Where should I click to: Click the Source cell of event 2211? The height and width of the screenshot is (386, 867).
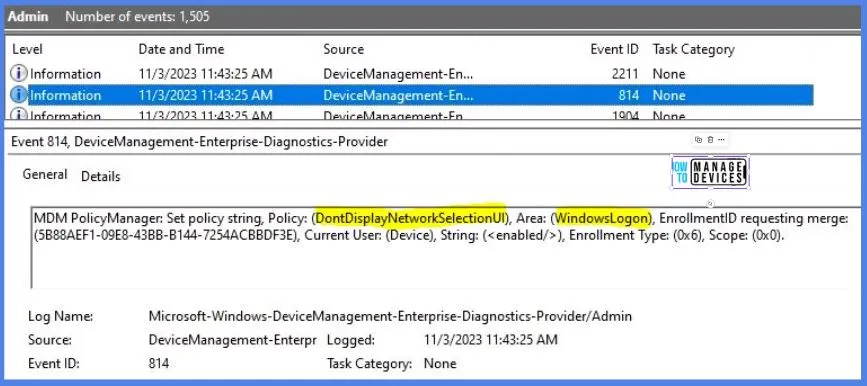(398, 74)
